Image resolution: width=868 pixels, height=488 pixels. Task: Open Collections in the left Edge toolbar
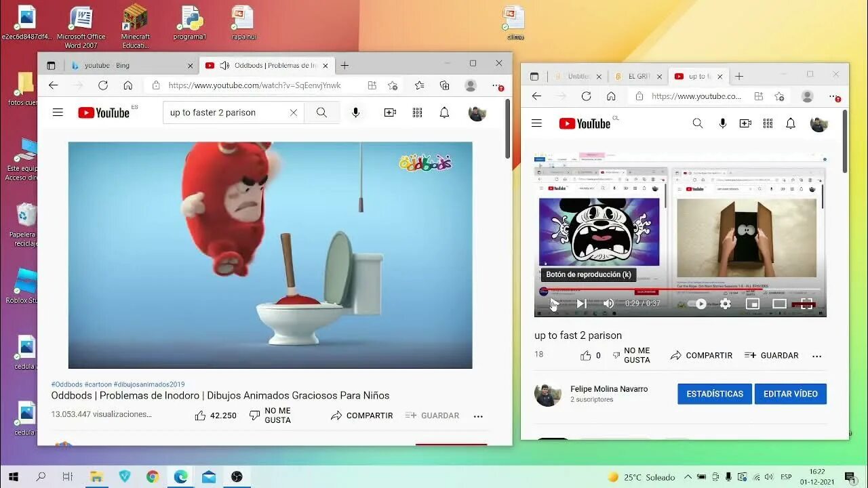click(444, 85)
